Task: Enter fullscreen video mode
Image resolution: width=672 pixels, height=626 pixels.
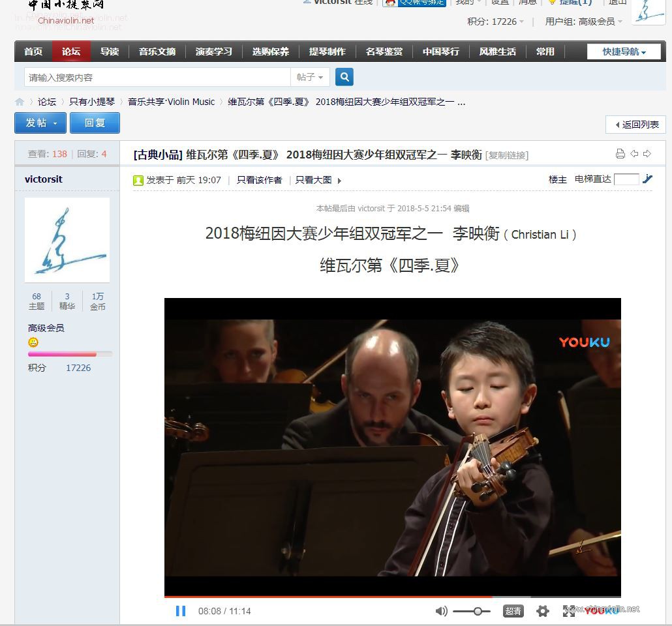Action: point(569,611)
